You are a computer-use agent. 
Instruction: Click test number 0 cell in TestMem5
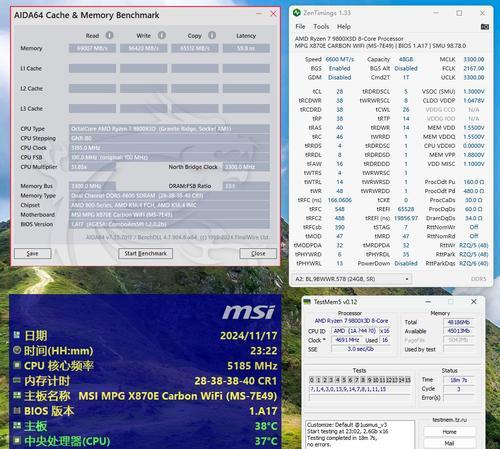click(x=312, y=380)
